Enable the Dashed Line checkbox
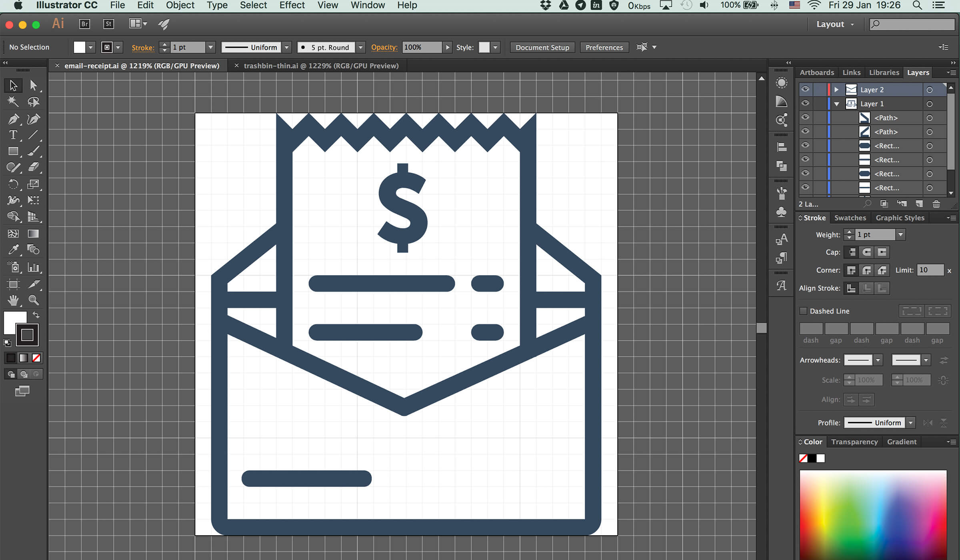This screenshot has height=560, width=960. [803, 311]
